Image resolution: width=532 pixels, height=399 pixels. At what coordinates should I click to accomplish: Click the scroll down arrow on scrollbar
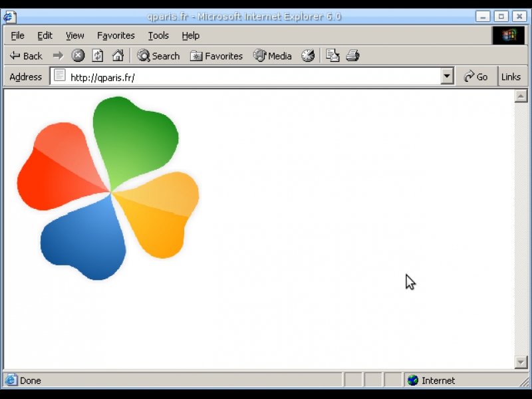(x=521, y=362)
